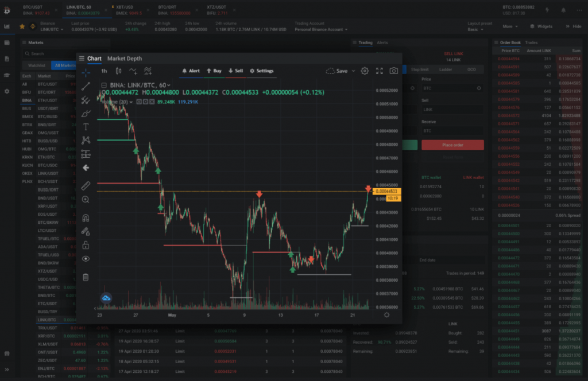The width and height of the screenshot is (588, 381).
Task: Open Volume indicator settings icon
Action: coord(145,102)
